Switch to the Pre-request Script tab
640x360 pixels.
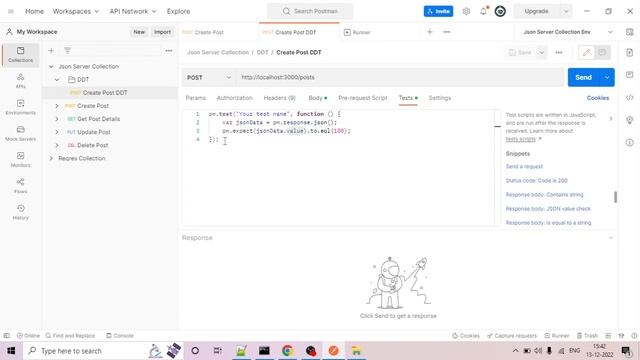(362, 98)
